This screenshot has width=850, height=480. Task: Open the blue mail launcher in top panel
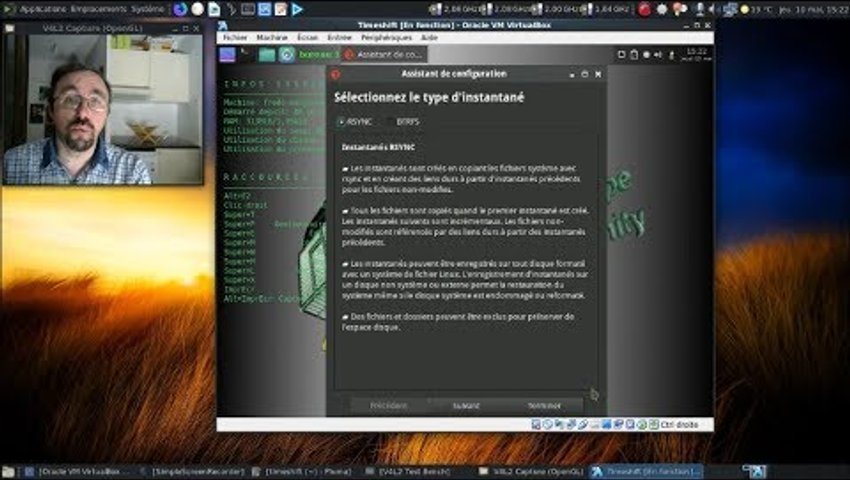tap(264, 9)
